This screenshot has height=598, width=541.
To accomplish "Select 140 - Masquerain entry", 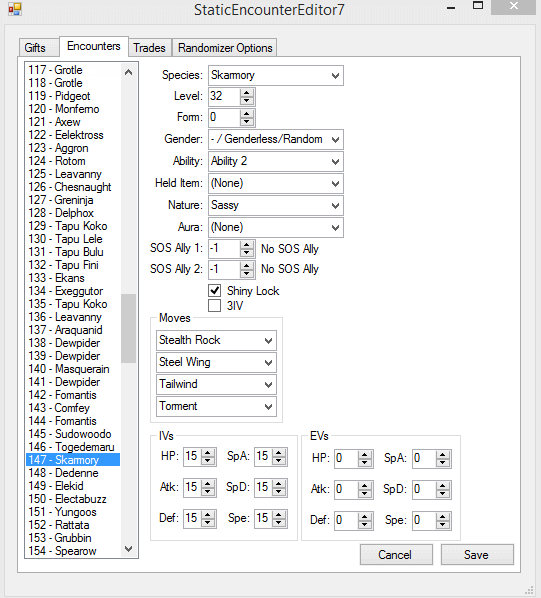I will click(x=73, y=369).
